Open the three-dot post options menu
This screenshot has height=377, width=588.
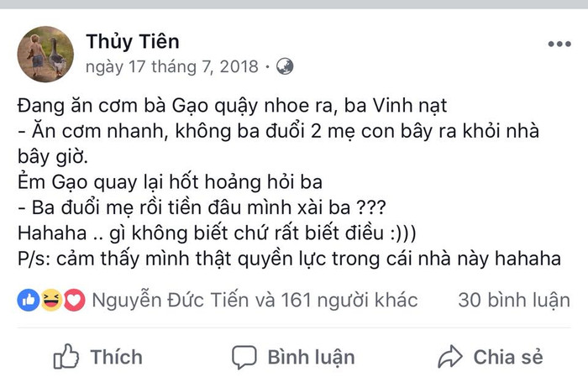click(559, 45)
